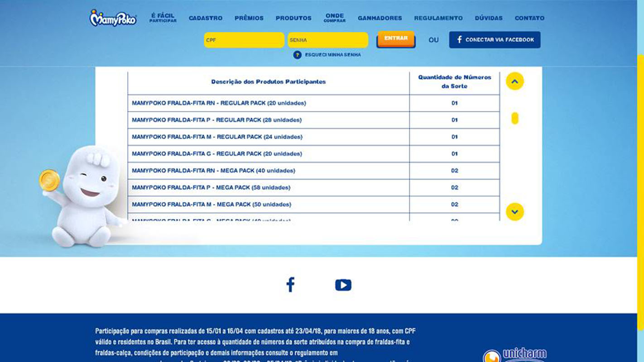
Task: Open the Regulamento page
Action: 438,18
